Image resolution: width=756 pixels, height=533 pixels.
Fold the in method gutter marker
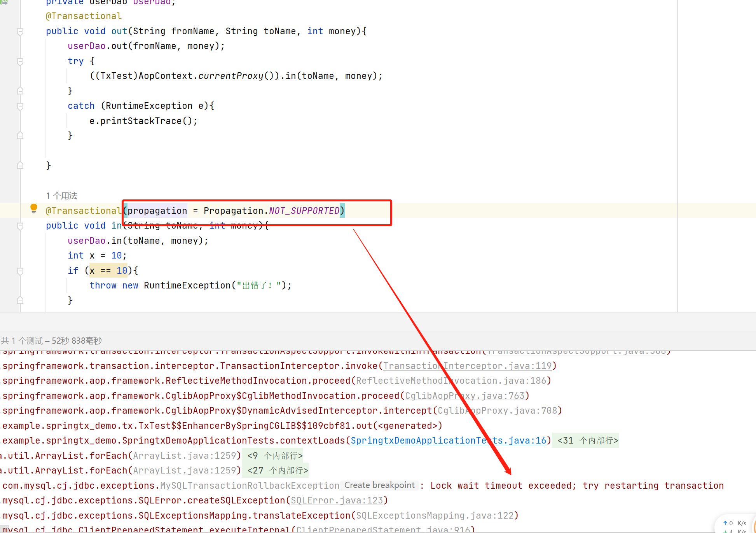click(x=20, y=226)
